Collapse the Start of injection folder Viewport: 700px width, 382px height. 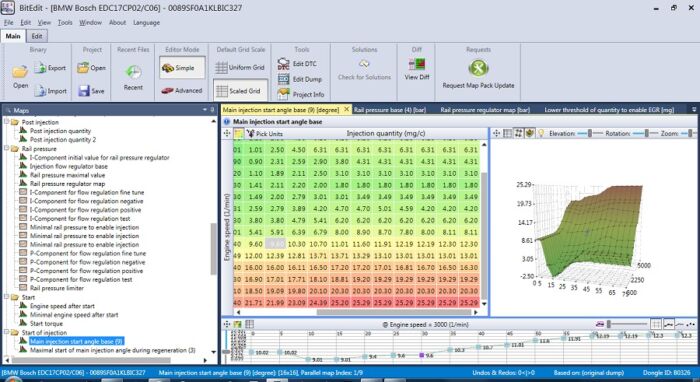click(x=7, y=332)
